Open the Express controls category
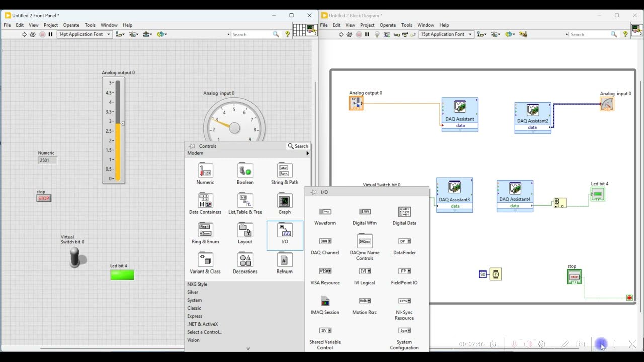644x362 pixels. tap(195, 316)
